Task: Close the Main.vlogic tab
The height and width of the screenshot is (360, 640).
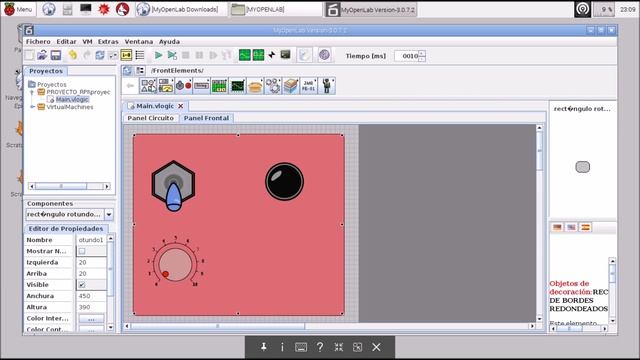Action: pyautogui.click(x=180, y=106)
